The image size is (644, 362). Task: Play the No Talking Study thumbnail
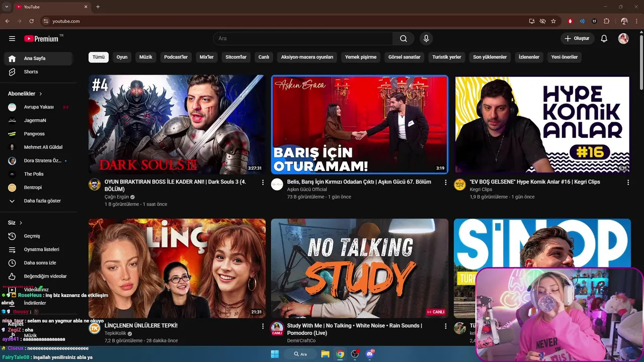360,268
